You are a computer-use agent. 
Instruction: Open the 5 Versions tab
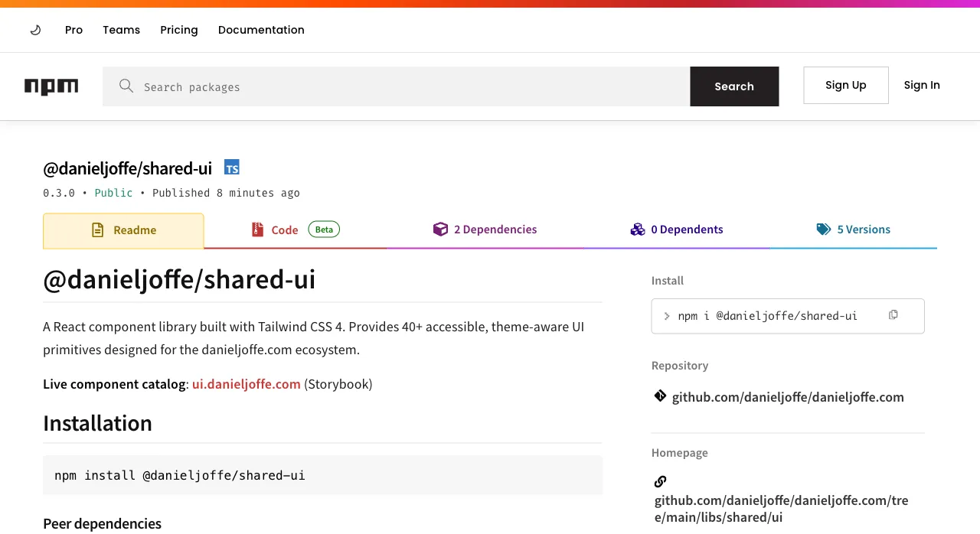(853, 230)
